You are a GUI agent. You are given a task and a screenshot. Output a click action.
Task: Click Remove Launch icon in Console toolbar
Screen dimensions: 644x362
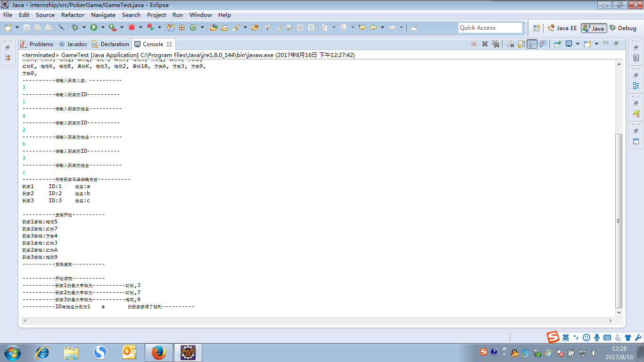point(485,44)
